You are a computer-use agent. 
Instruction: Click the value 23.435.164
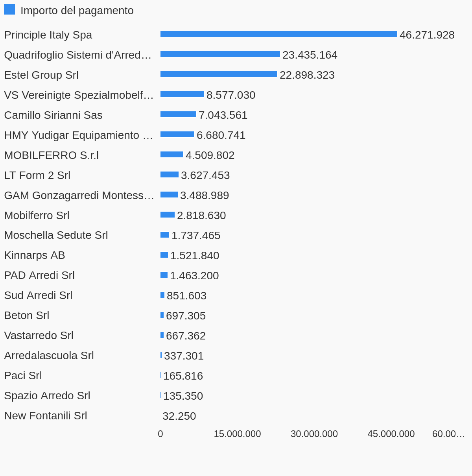(310, 55)
